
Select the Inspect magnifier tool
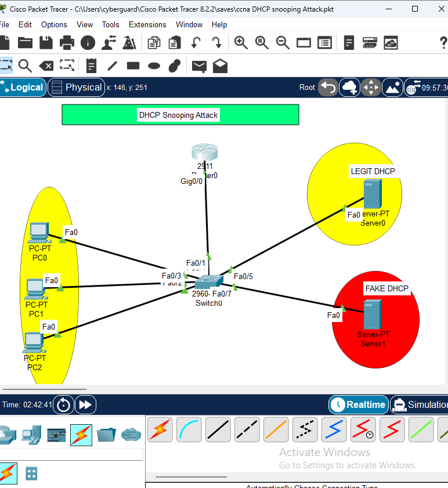25,66
